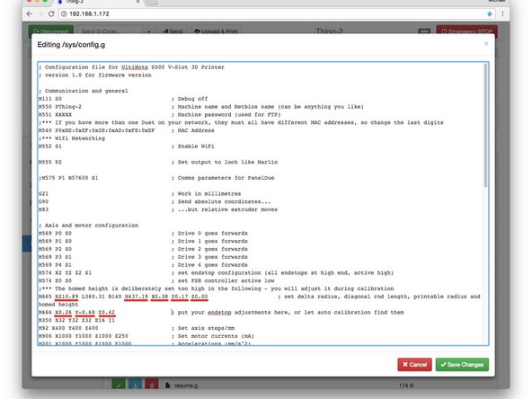Click the M555 P2 Marlin output line
Image resolution: width=532 pixels, height=399 pixels.
pos(158,162)
